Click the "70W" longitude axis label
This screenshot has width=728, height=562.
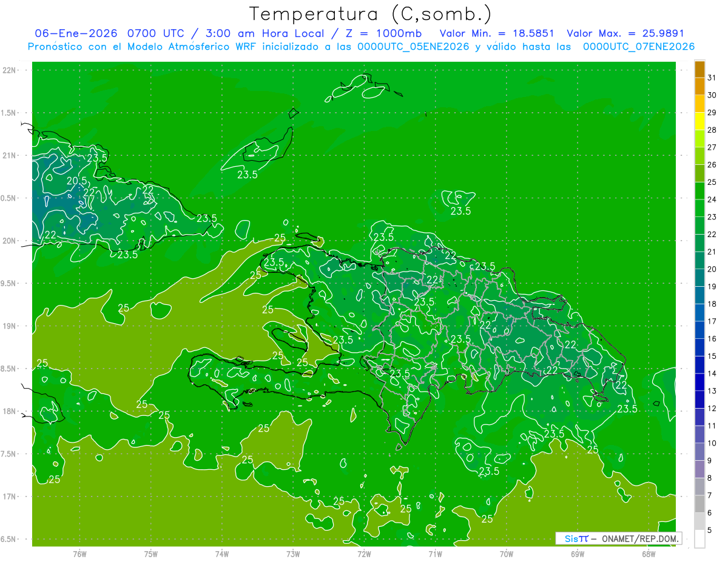[507, 554]
